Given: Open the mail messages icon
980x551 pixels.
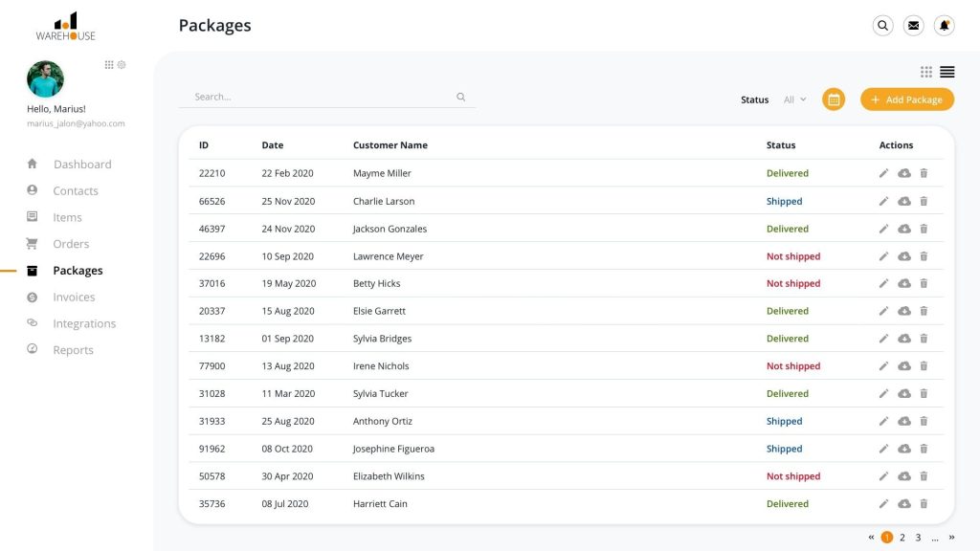Looking at the screenshot, I should (x=914, y=26).
